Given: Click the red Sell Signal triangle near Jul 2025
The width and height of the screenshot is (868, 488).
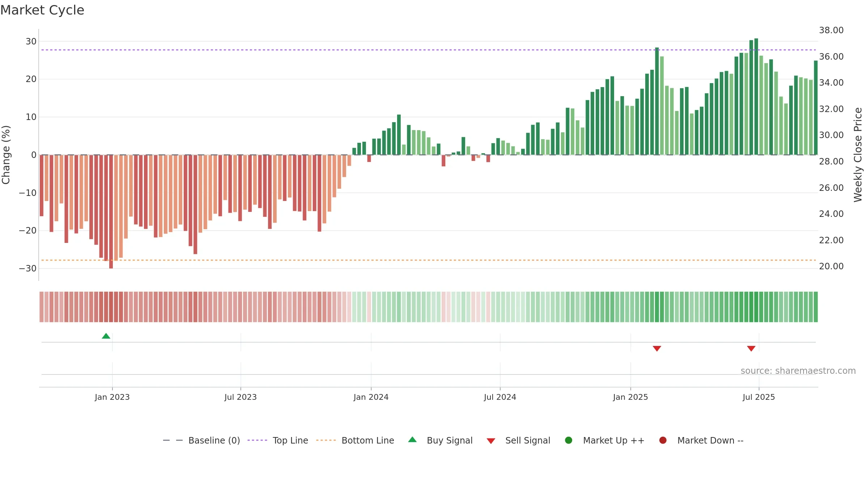Looking at the screenshot, I should click(751, 348).
